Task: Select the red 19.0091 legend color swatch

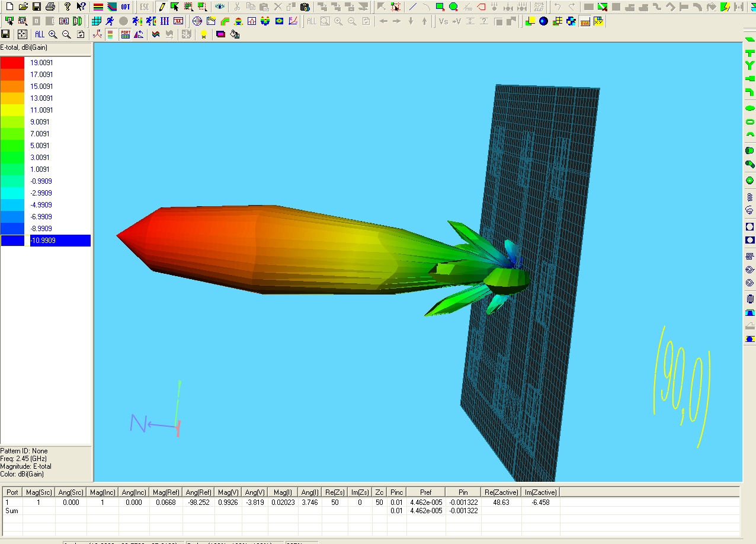Action: [x=12, y=62]
